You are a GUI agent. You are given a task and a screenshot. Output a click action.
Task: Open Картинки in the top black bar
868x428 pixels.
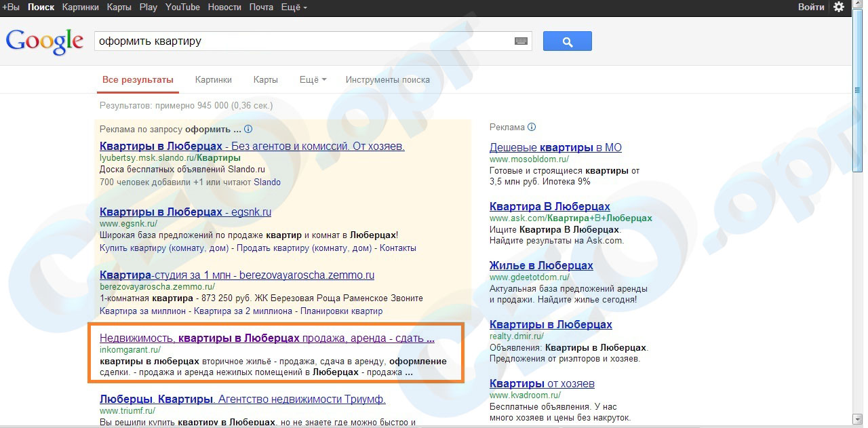[x=80, y=7]
